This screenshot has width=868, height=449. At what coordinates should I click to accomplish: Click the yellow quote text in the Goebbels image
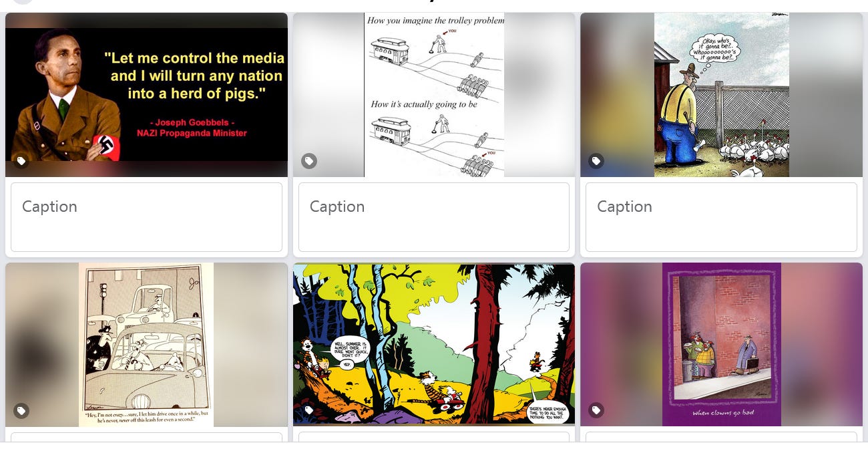pyautogui.click(x=194, y=76)
